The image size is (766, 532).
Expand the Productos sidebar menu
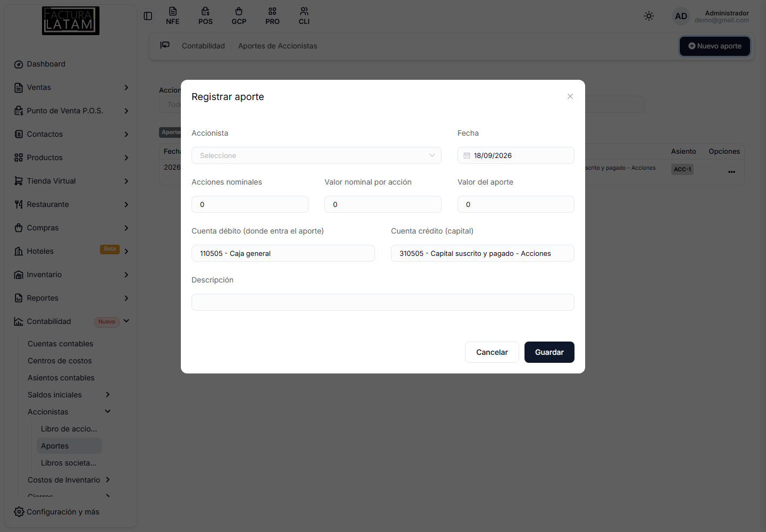click(x=71, y=157)
